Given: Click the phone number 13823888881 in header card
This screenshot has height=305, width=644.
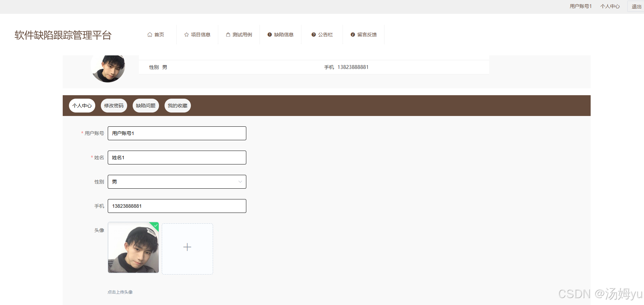Looking at the screenshot, I should tap(353, 67).
